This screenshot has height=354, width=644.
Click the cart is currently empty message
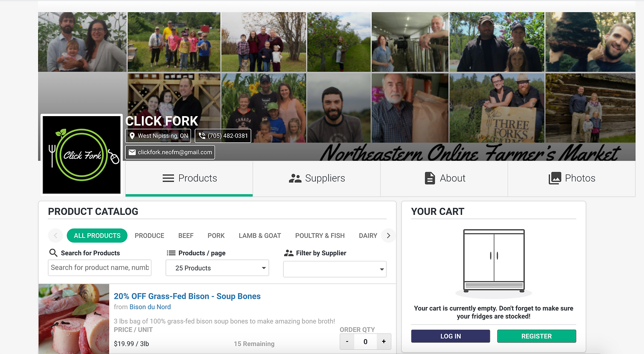click(493, 312)
